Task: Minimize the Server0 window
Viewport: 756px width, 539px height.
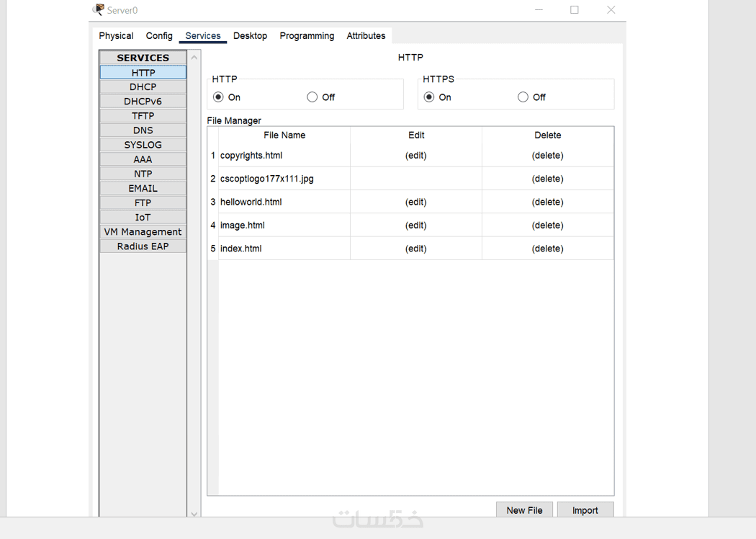Action: (x=539, y=9)
